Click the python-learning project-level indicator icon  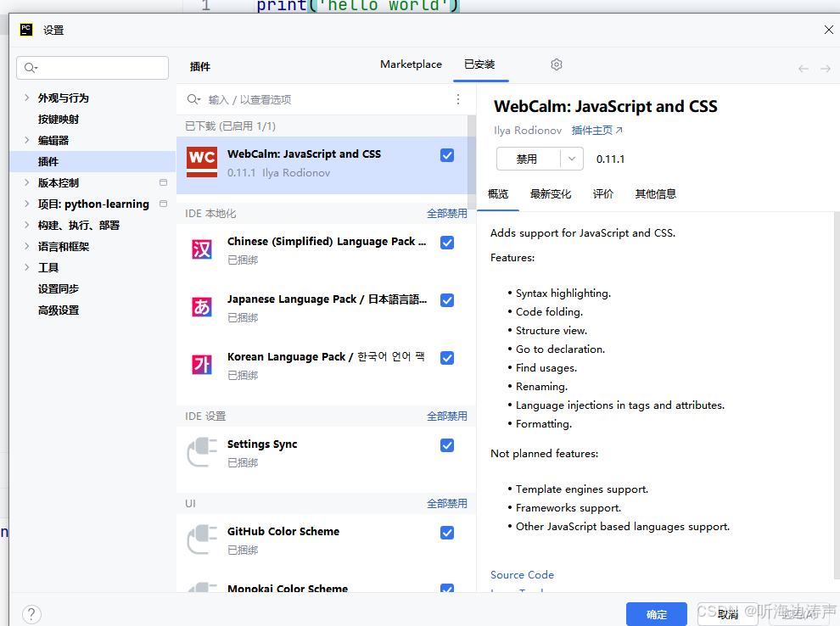[x=164, y=204]
